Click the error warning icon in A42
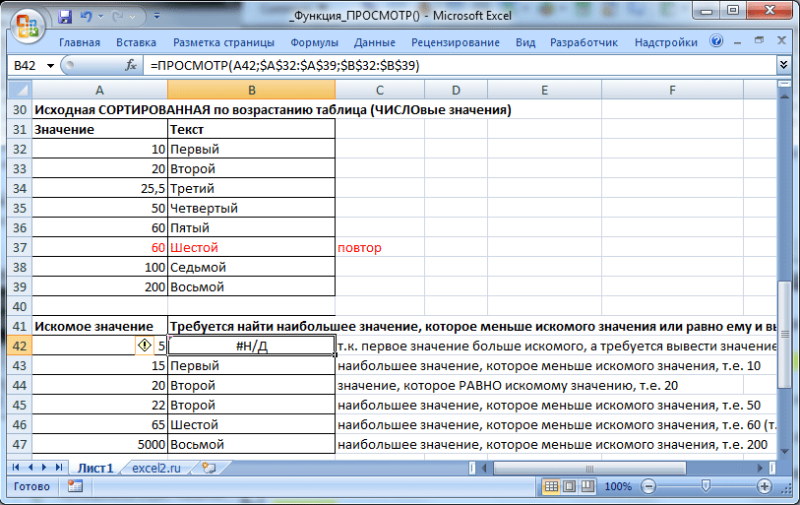 (144, 346)
